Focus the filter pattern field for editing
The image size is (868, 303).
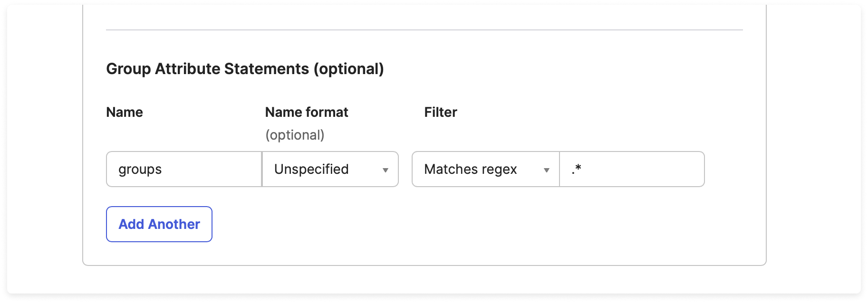tap(631, 169)
